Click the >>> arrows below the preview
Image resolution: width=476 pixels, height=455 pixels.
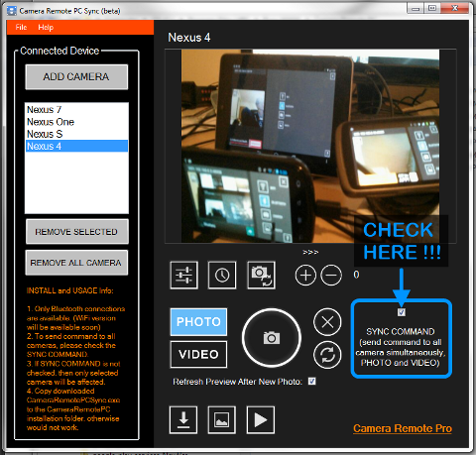coord(310,252)
